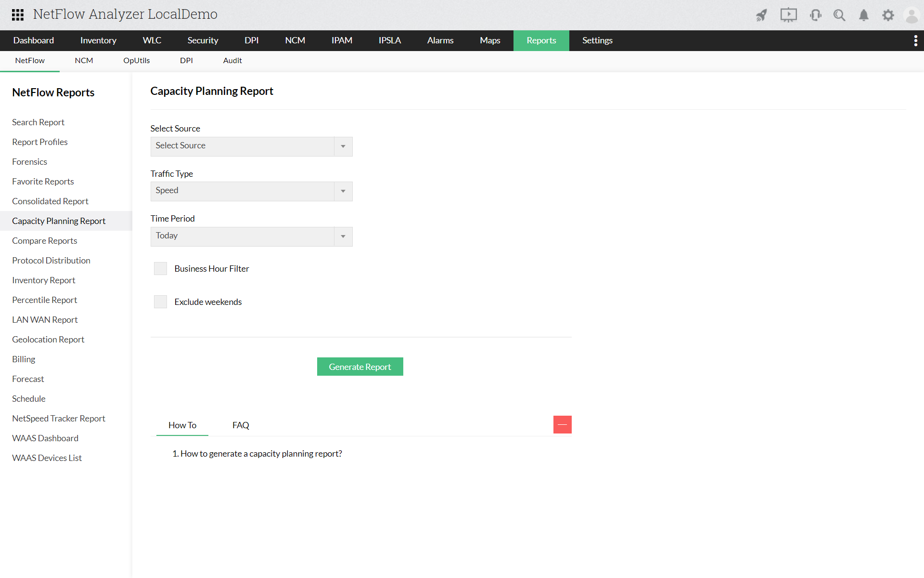Select Forecast in the reports sidebar
This screenshot has width=924, height=578.
point(28,379)
